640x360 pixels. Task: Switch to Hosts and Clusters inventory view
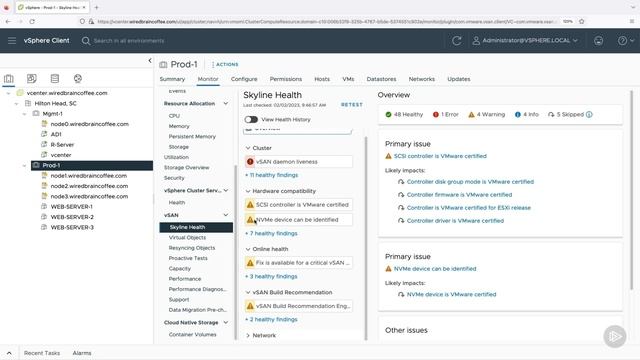click(x=9, y=78)
